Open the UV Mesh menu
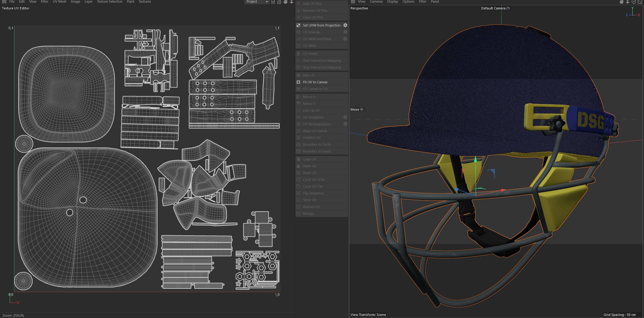This screenshot has width=644, height=318. coord(59,2)
